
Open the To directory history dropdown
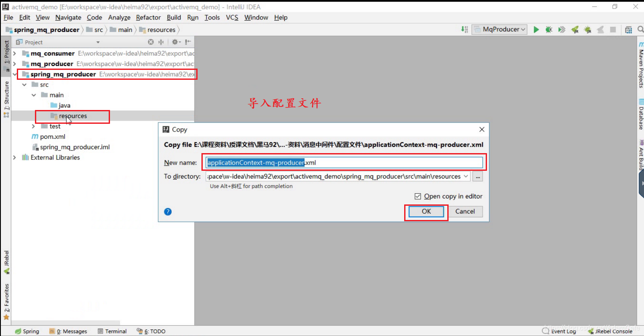click(466, 176)
